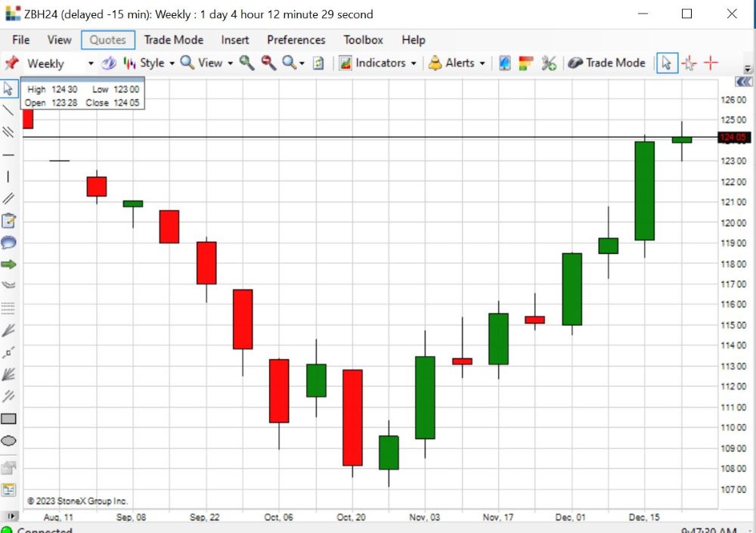Select the line drawing tool

[x=9, y=112]
